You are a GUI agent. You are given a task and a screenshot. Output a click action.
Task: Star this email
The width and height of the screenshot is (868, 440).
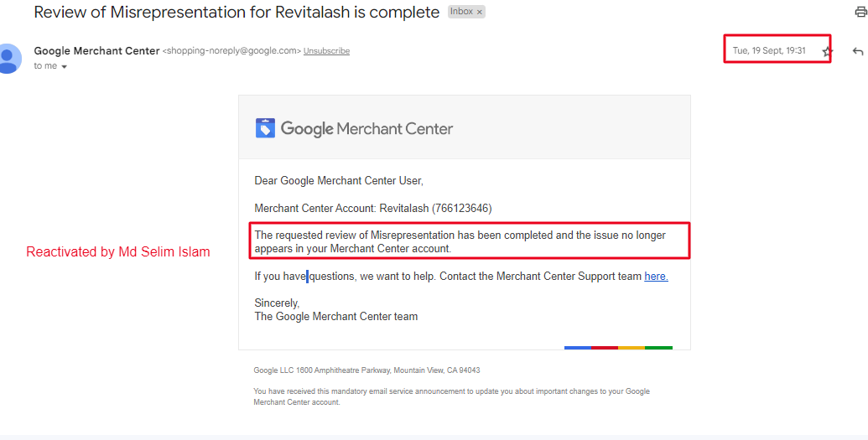[x=828, y=52]
